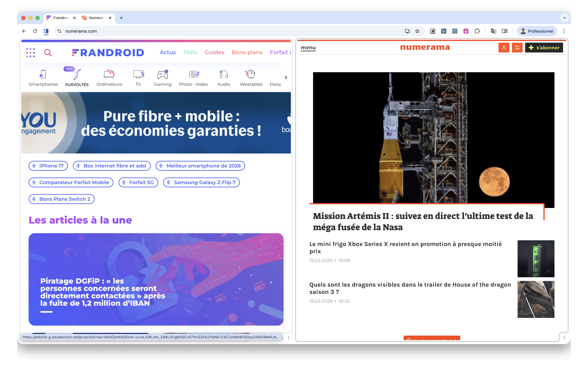Click the pink download extension icon
The height and width of the screenshot is (367, 588).
tap(466, 31)
